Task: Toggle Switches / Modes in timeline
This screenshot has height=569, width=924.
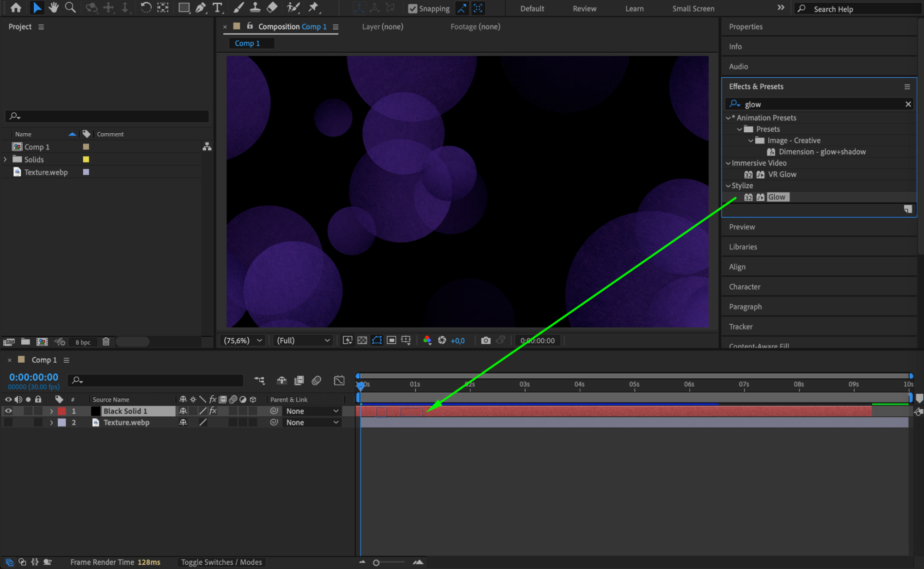Action: point(221,562)
